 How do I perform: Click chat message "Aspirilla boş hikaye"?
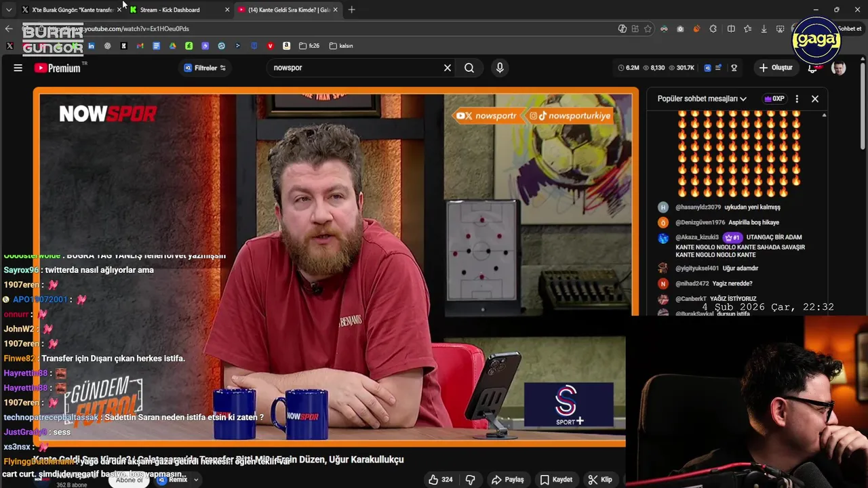tap(753, 222)
